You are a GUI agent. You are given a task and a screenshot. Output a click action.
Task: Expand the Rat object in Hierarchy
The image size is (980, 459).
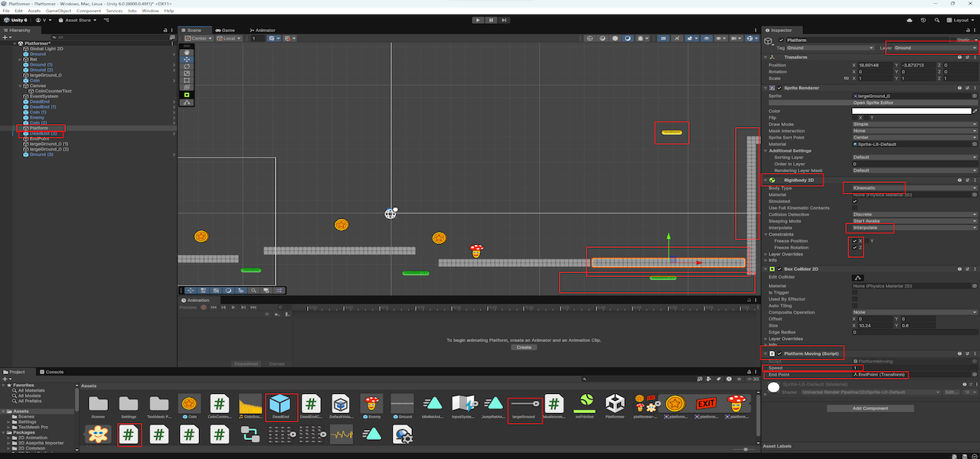[21, 60]
